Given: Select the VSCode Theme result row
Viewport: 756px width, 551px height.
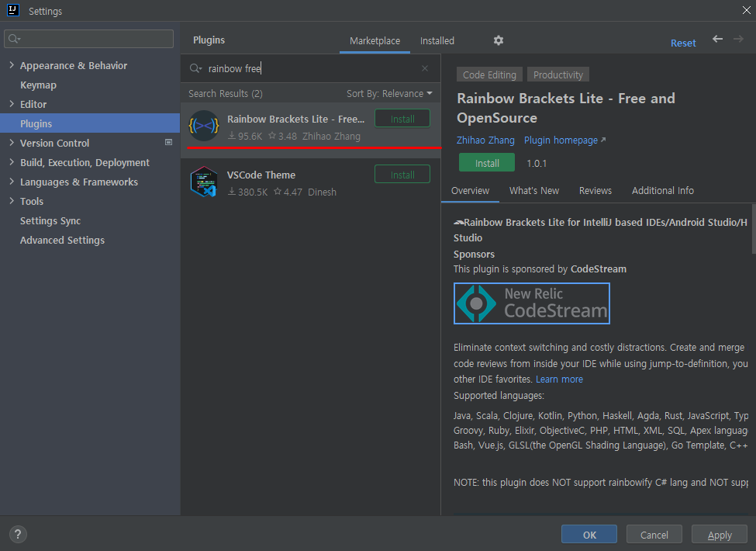Looking at the screenshot, I should pyautogui.click(x=310, y=182).
